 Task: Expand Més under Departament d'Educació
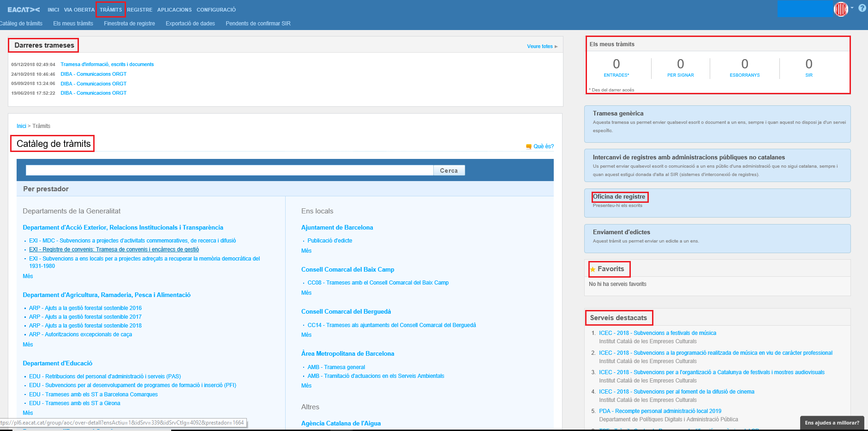tap(28, 413)
